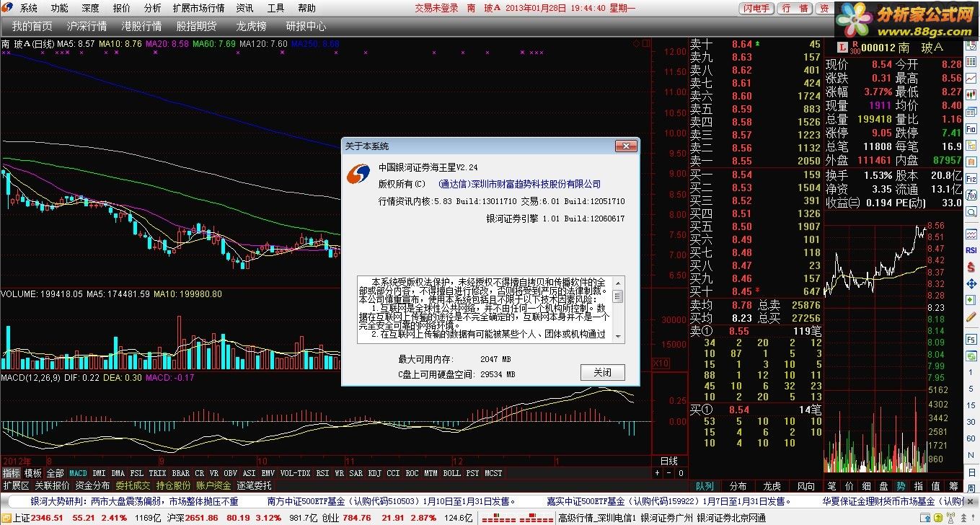Screen dimensions: 980x525
Task: Go to 我的首页 tab
Action: pos(32,26)
